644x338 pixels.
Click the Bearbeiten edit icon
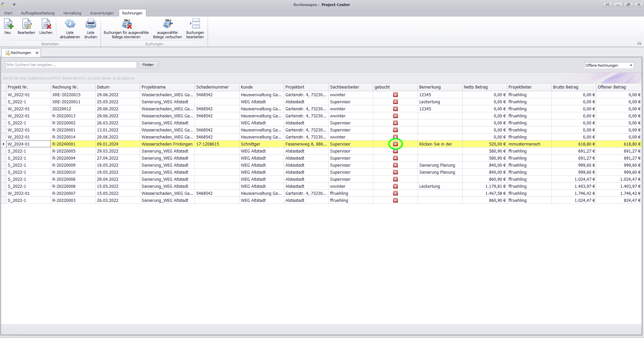26,24
